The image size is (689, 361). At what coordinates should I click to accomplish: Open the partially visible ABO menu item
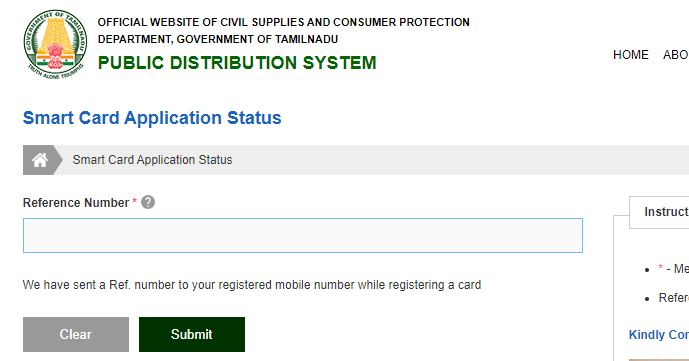676,55
